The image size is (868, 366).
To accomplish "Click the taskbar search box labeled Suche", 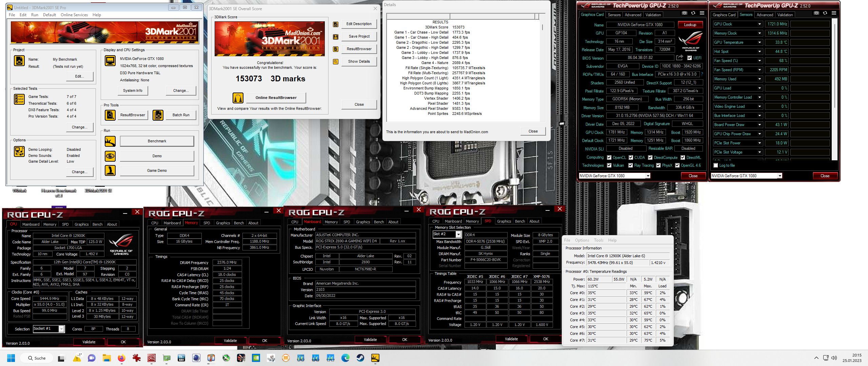I will (x=37, y=358).
